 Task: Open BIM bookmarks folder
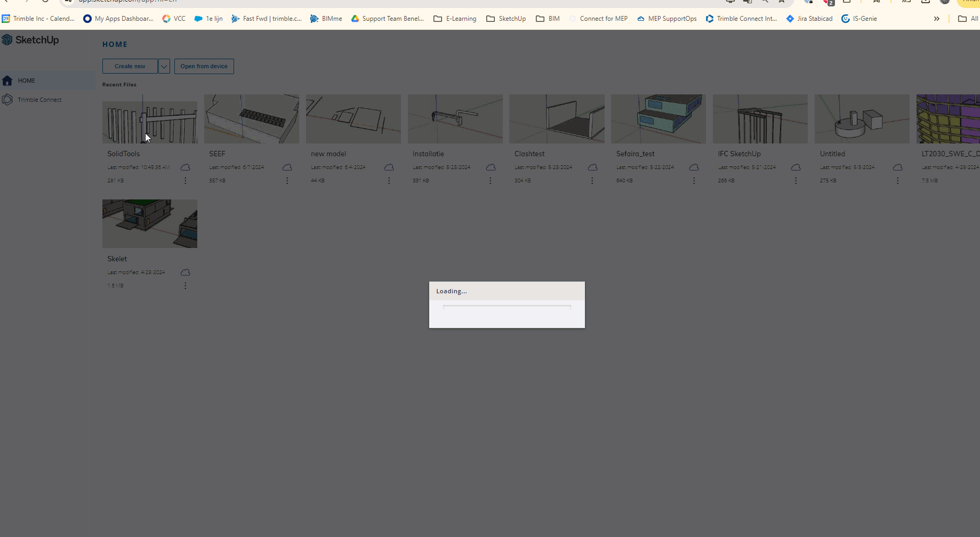click(548, 19)
